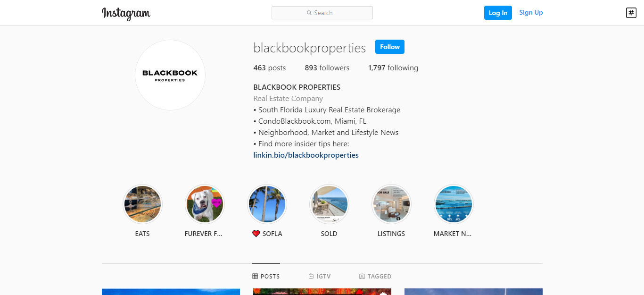Open the FUREVER F... highlight with dog
The width and height of the screenshot is (644, 295).
205,204
